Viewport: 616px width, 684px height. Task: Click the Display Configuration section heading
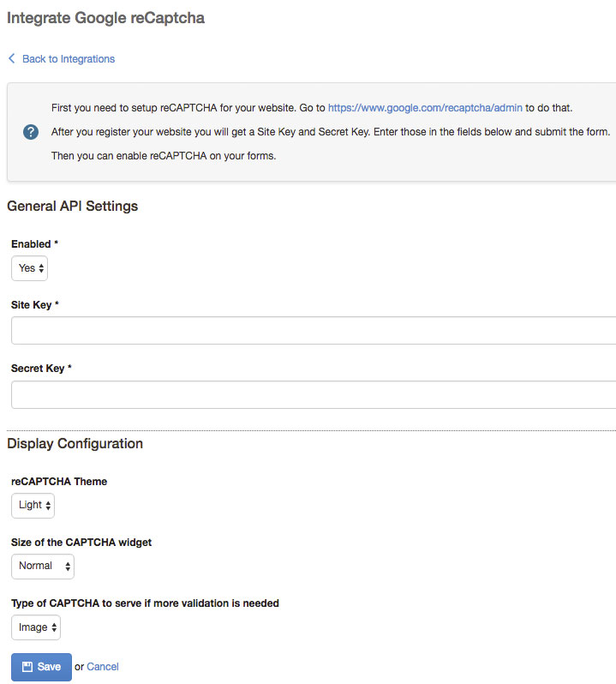coord(75,444)
